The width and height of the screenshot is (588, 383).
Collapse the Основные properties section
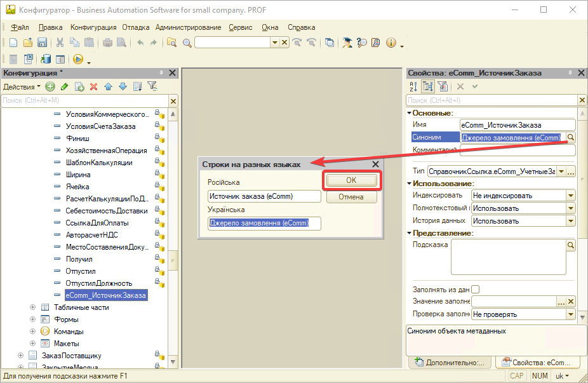[x=409, y=113]
